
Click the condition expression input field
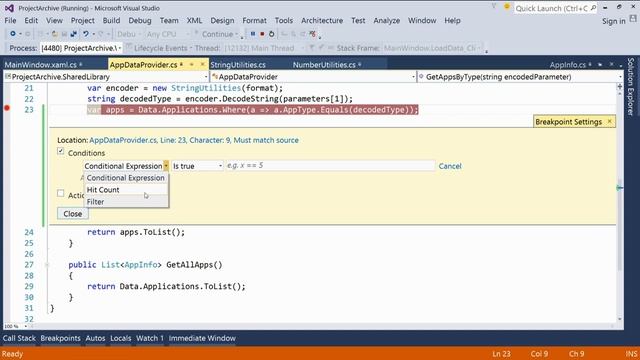[330, 165]
